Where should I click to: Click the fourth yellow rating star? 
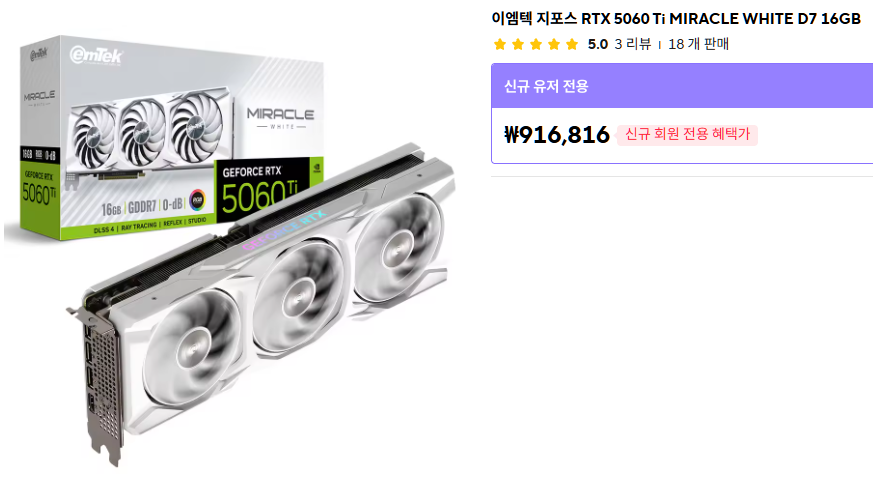pyautogui.click(x=554, y=45)
